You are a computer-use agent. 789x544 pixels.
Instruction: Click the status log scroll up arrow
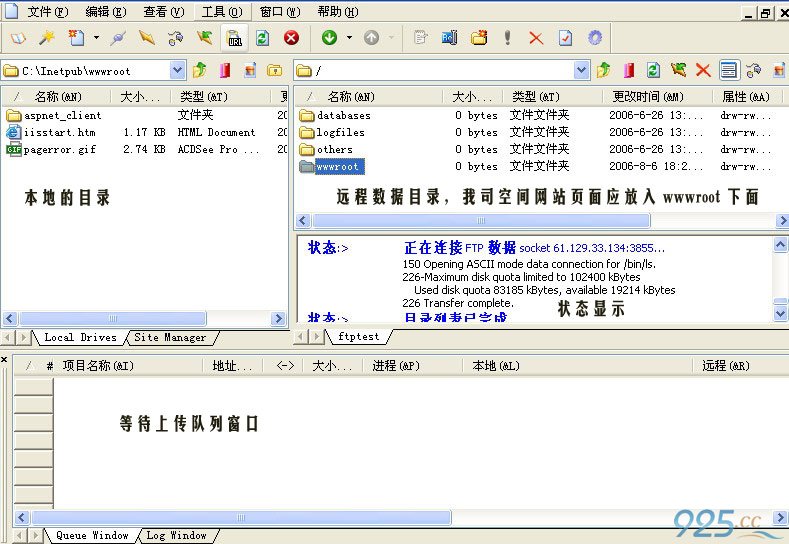click(780, 245)
